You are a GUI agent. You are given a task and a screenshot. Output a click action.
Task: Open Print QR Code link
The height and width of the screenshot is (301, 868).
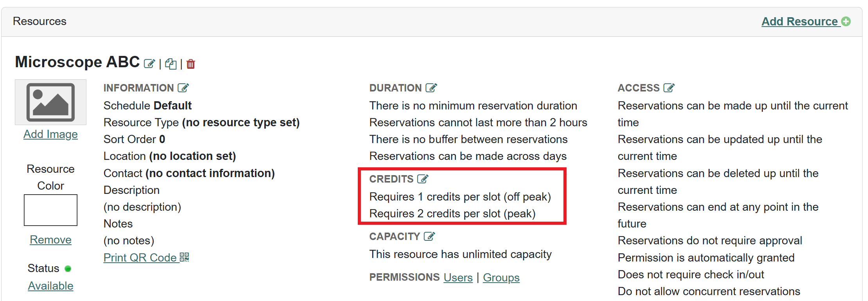(x=140, y=258)
